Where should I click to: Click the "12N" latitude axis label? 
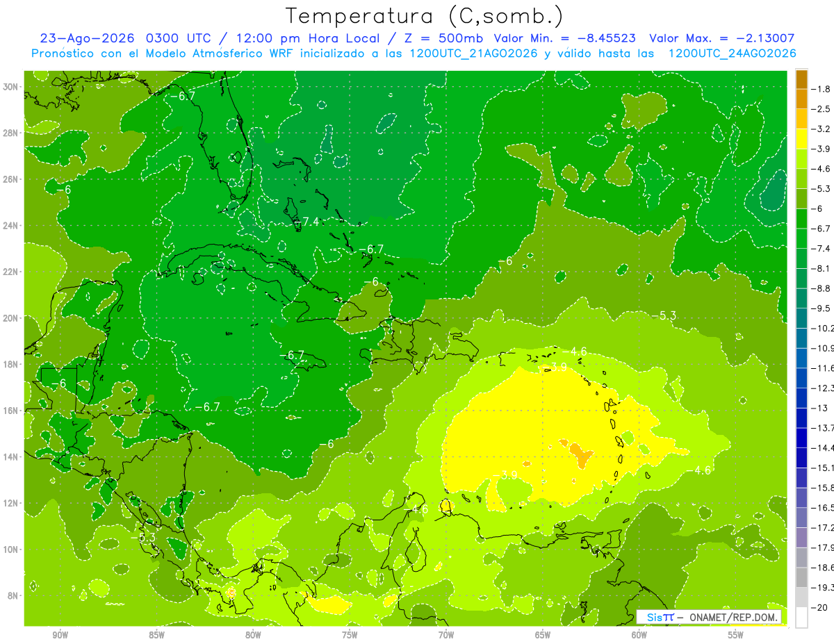[11, 503]
